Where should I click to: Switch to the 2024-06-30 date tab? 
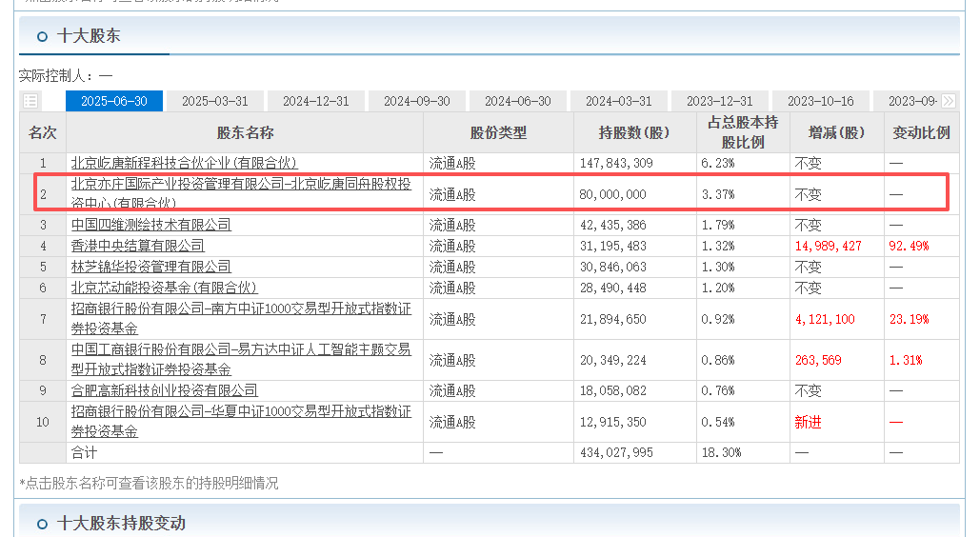(517, 101)
